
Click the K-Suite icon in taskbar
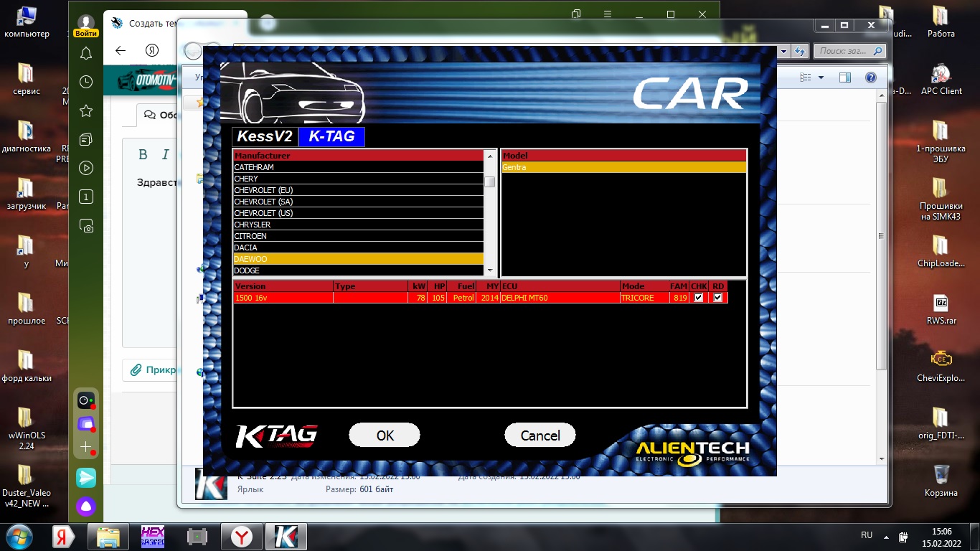tap(286, 537)
